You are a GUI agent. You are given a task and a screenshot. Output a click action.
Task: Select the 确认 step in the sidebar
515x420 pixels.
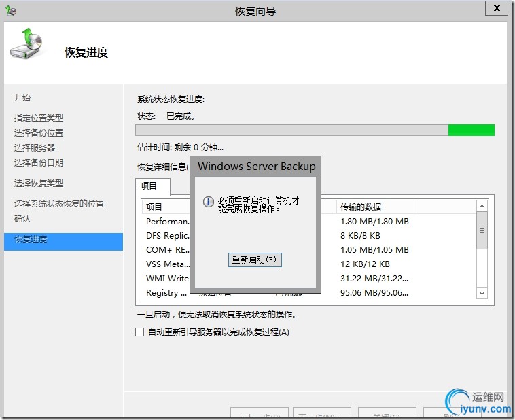(x=22, y=219)
